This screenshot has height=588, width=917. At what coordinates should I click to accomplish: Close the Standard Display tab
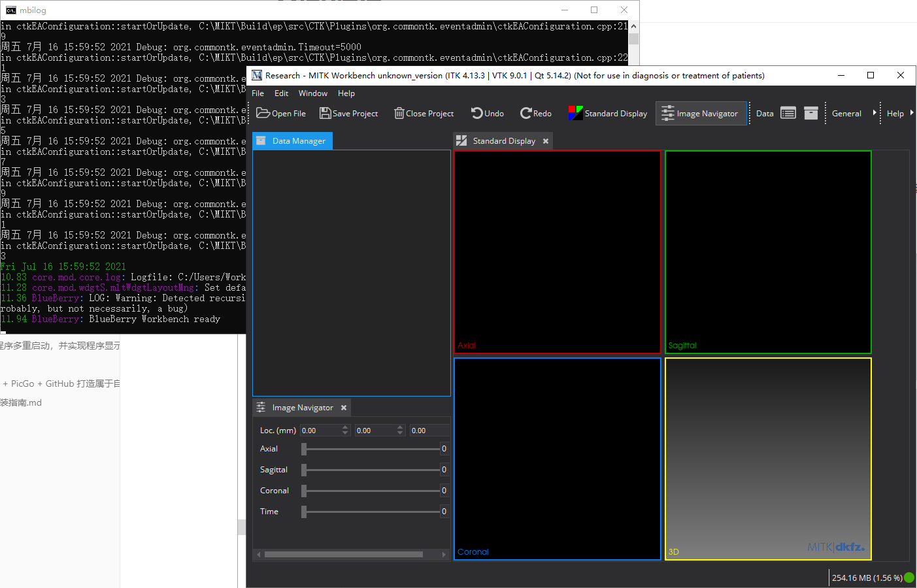click(x=546, y=141)
